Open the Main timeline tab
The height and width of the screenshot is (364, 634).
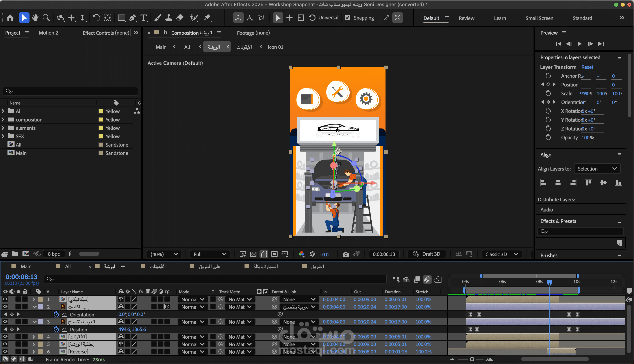26,267
